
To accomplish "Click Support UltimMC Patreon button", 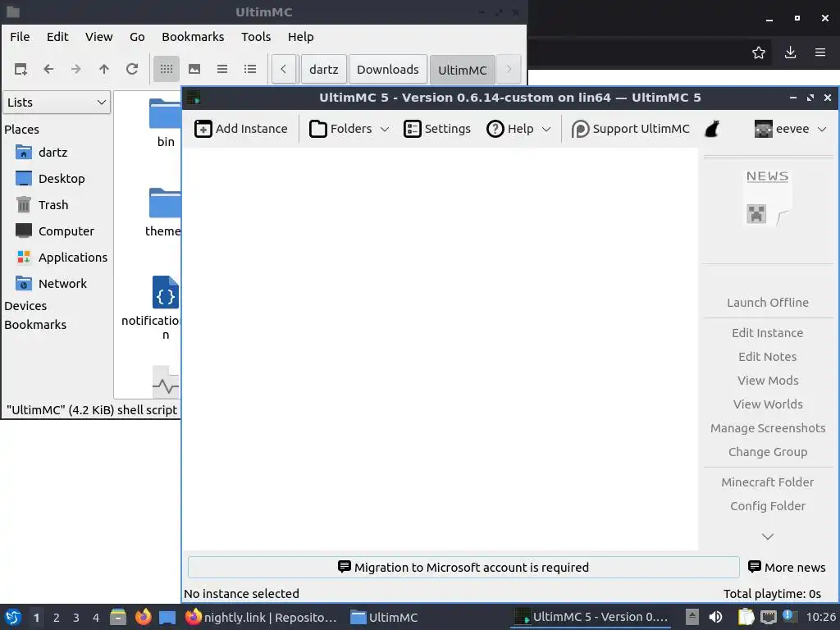I will tap(631, 129).
